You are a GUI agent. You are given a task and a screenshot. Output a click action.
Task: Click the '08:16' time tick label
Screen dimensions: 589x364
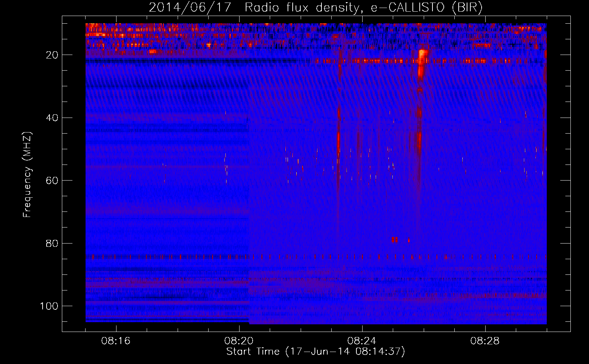(x=116, y=341)
